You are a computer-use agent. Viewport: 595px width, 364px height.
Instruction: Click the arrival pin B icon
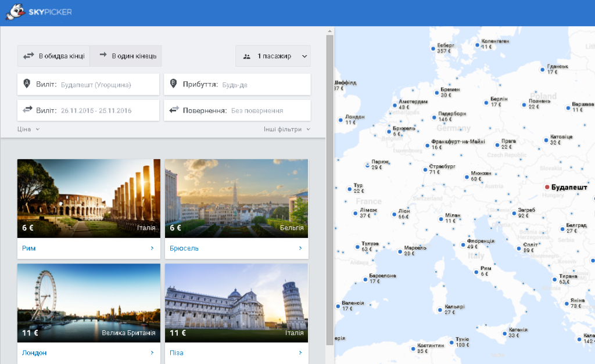tap(173, 84)
